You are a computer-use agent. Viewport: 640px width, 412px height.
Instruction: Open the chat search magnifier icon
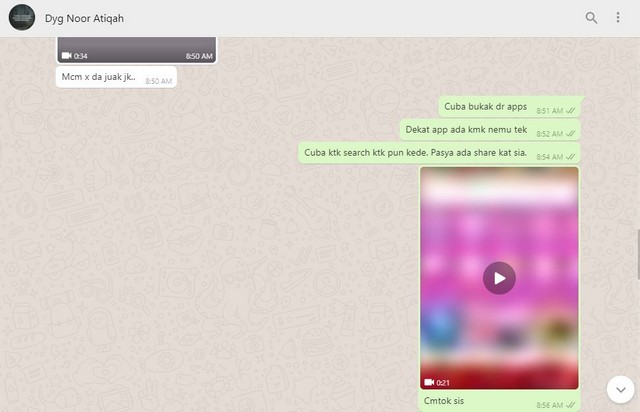[591, 18]
